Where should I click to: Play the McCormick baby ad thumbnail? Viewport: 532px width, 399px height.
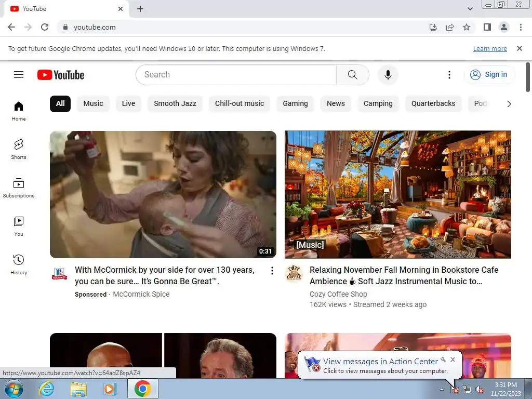click(163, 194)
